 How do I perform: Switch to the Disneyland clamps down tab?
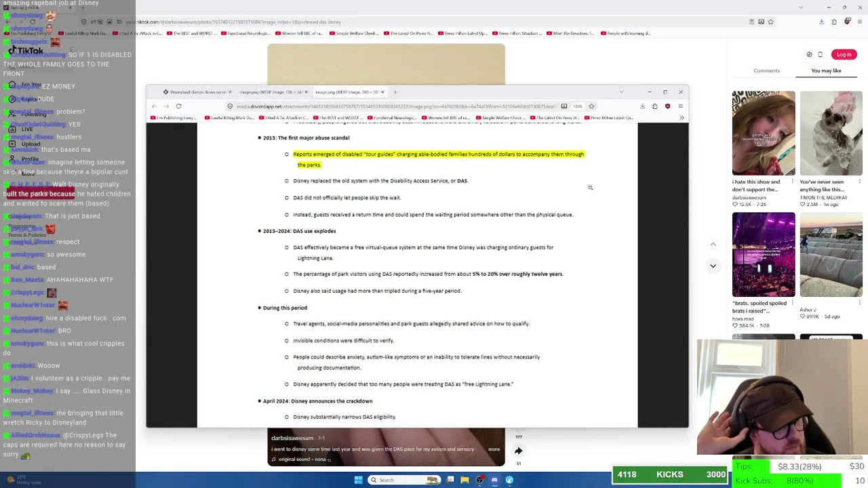coord(197,92)
